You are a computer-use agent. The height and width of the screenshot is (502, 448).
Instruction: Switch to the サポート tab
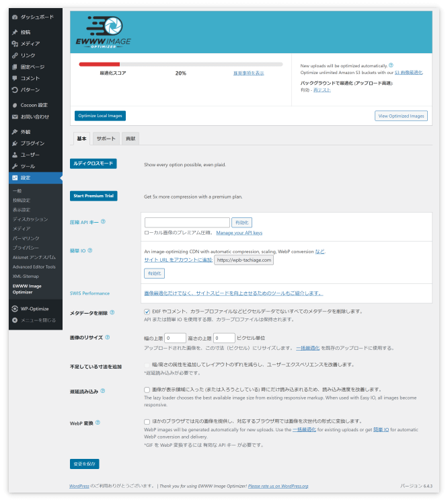pyautogui.click(x=106, y=139)
